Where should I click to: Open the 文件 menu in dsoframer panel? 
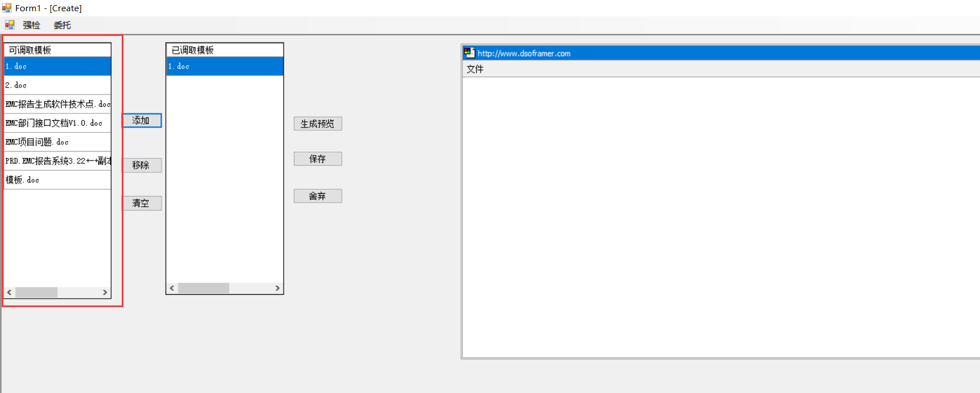pyautogui.click(x=475, y=69)
